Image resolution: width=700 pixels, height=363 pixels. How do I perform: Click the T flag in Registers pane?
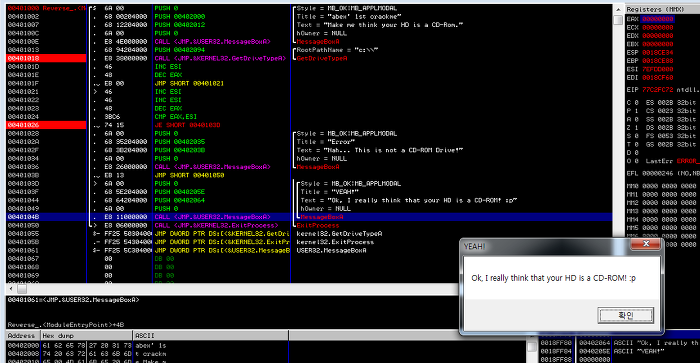[633, 144]
